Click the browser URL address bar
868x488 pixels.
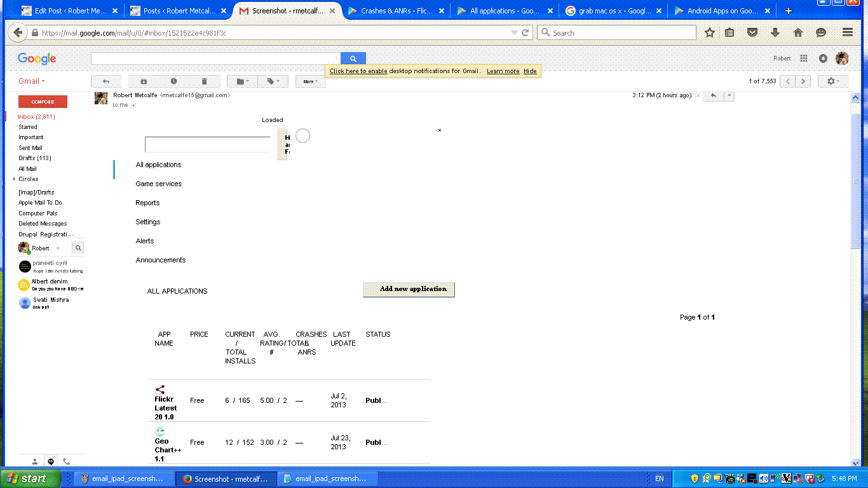[273, 32]
